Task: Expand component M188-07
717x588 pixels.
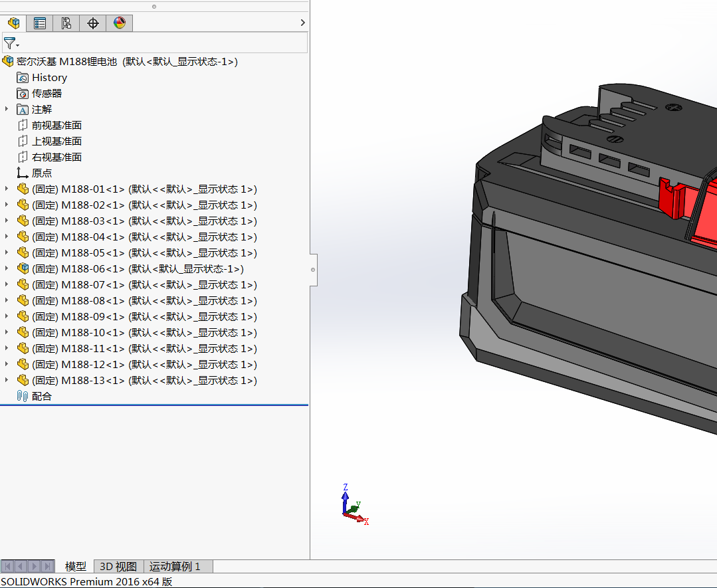Action: click(7, 285)
